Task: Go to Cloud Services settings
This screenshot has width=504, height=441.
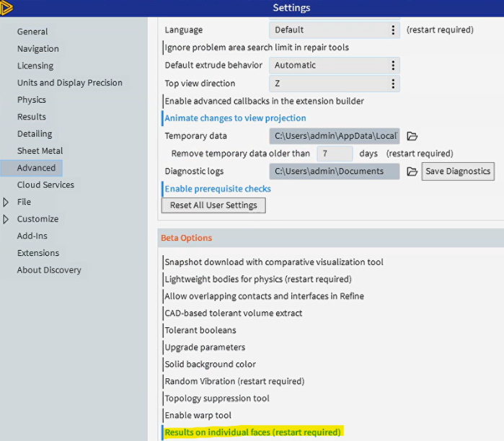Action: [45, 185]
